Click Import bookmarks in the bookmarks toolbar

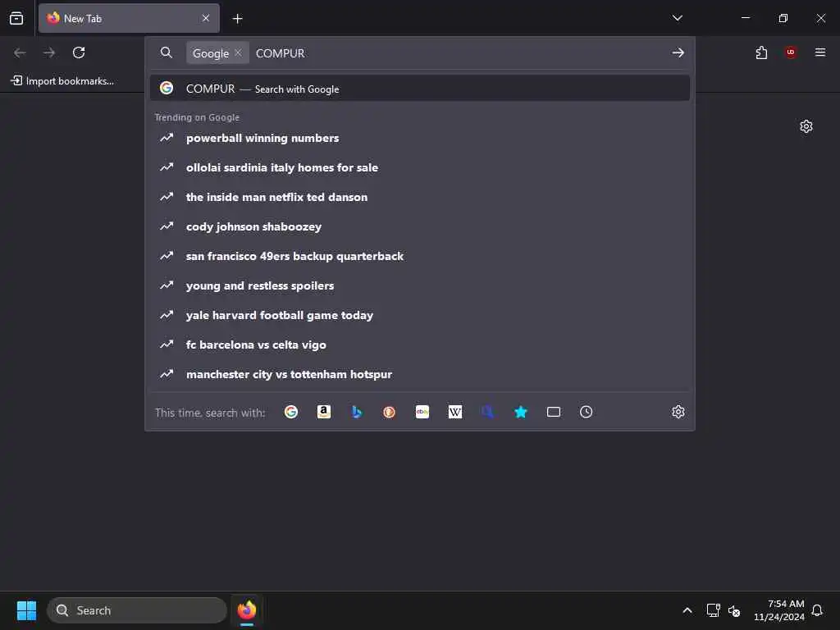pyautogui.click(x=62, y=81)
